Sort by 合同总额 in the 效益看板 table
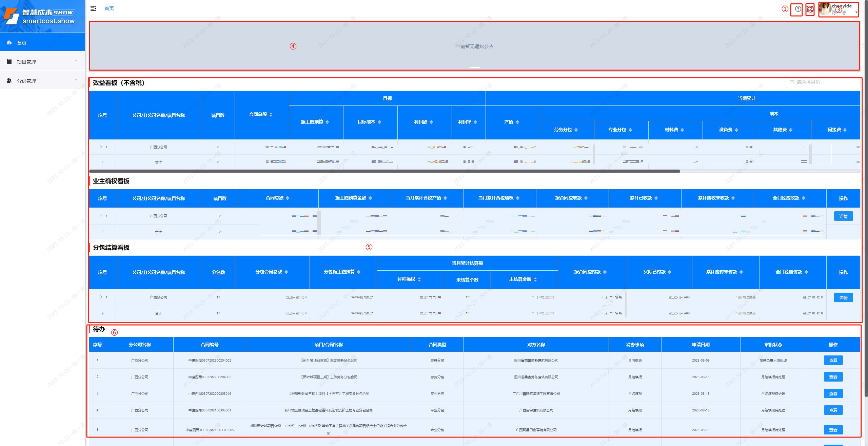Screen dimensions: 868x446 pos(271,115)
